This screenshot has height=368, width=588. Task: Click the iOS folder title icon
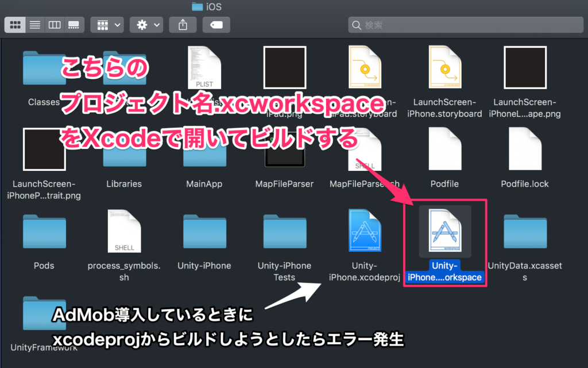[198, 7]
